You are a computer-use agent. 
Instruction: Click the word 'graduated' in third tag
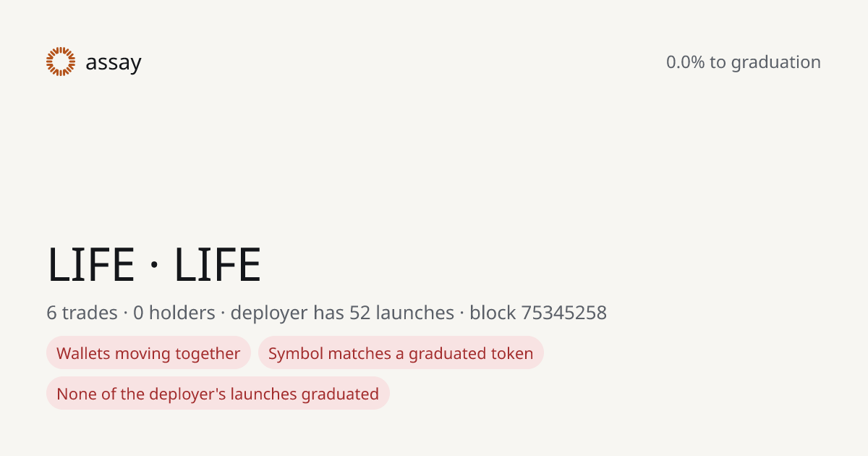pos(340,394)
